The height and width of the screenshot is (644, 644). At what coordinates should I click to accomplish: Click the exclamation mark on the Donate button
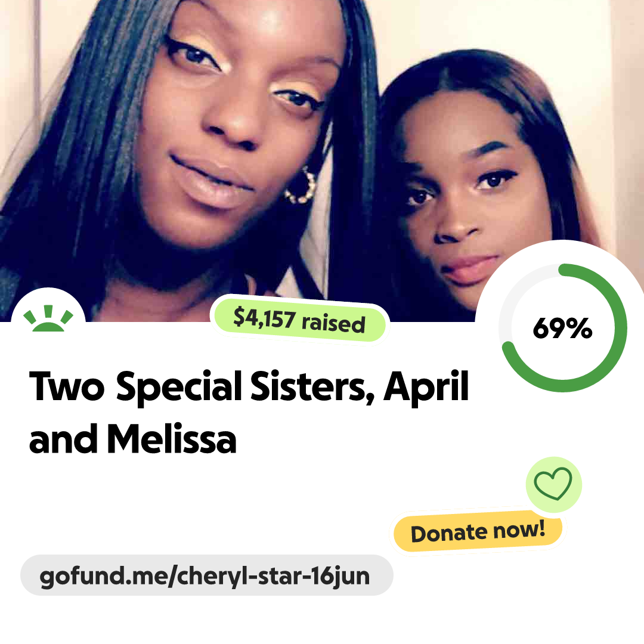(x=540, y=528)
